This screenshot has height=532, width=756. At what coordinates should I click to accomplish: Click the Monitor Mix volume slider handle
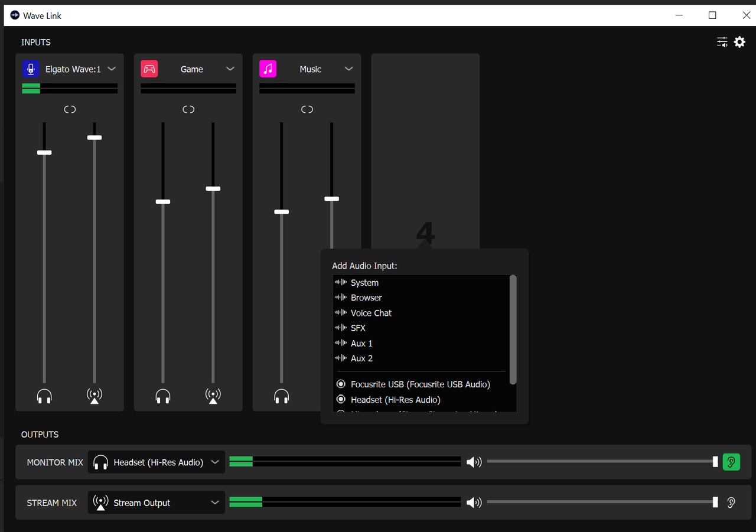coord(715,462)
